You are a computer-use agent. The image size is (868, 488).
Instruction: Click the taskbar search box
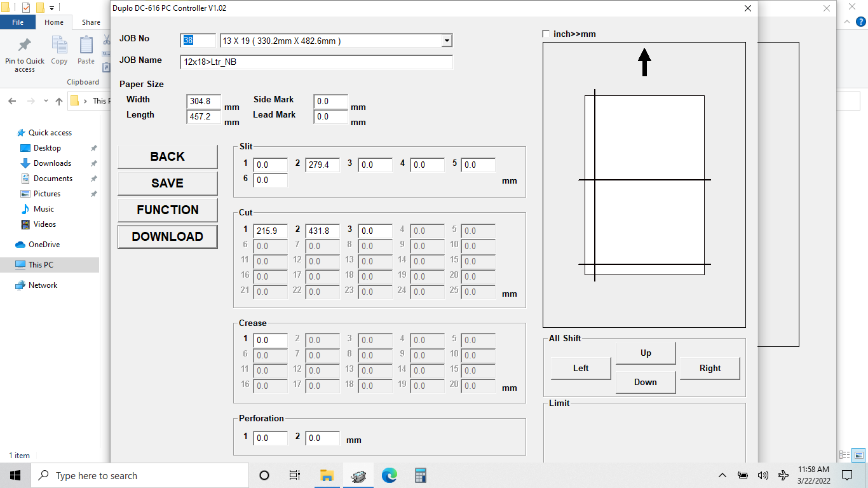(140, 475)
